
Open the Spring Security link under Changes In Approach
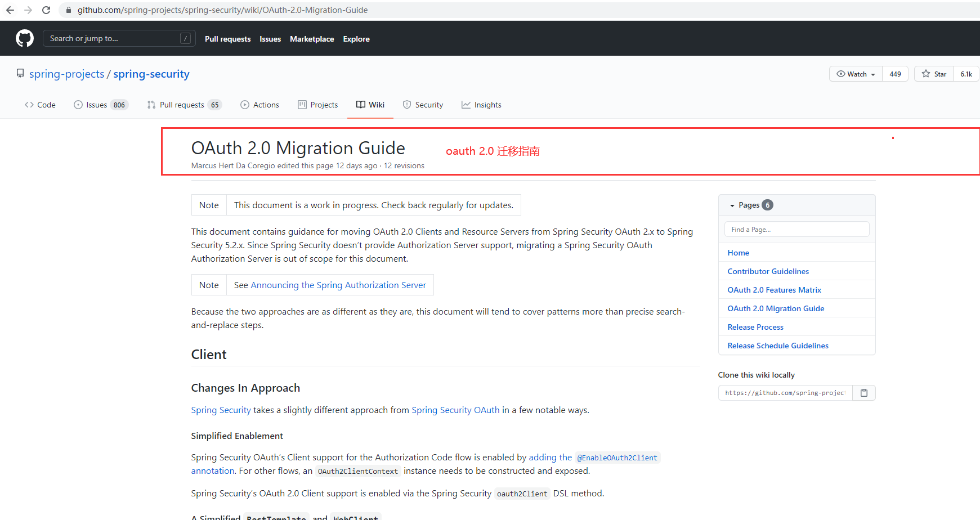click(221, 410)
